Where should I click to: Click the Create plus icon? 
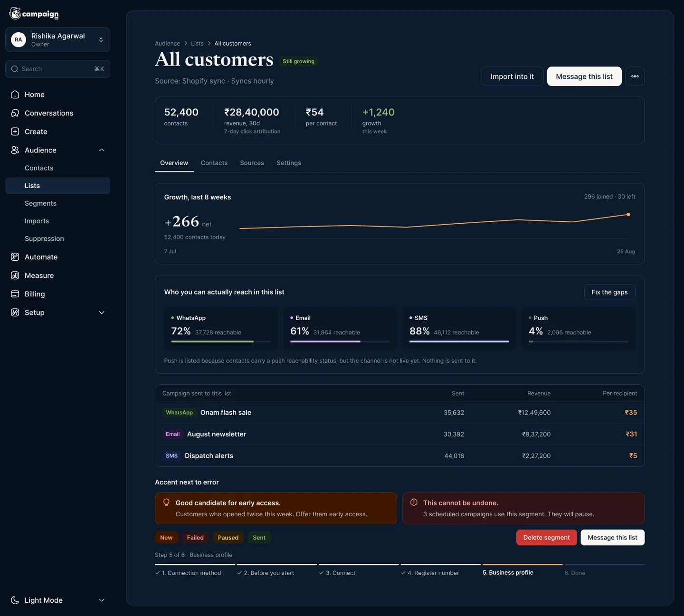[15, 132]
